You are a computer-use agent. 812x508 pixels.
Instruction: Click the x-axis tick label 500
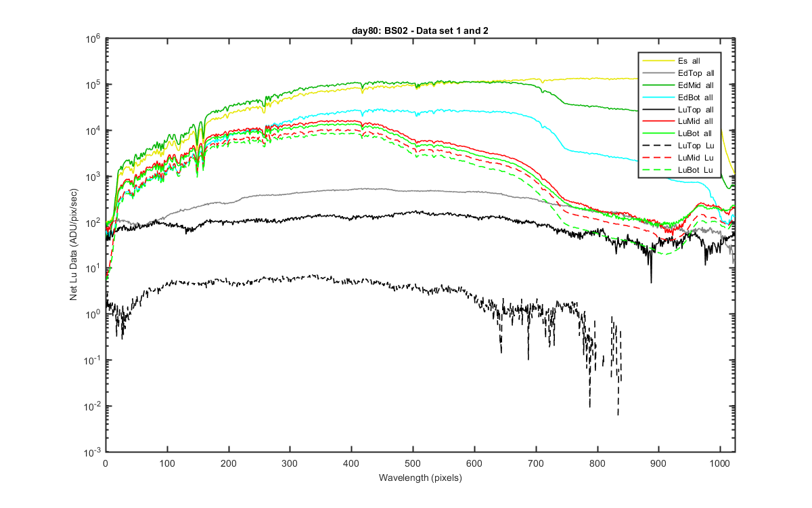(x=413, y=463)
